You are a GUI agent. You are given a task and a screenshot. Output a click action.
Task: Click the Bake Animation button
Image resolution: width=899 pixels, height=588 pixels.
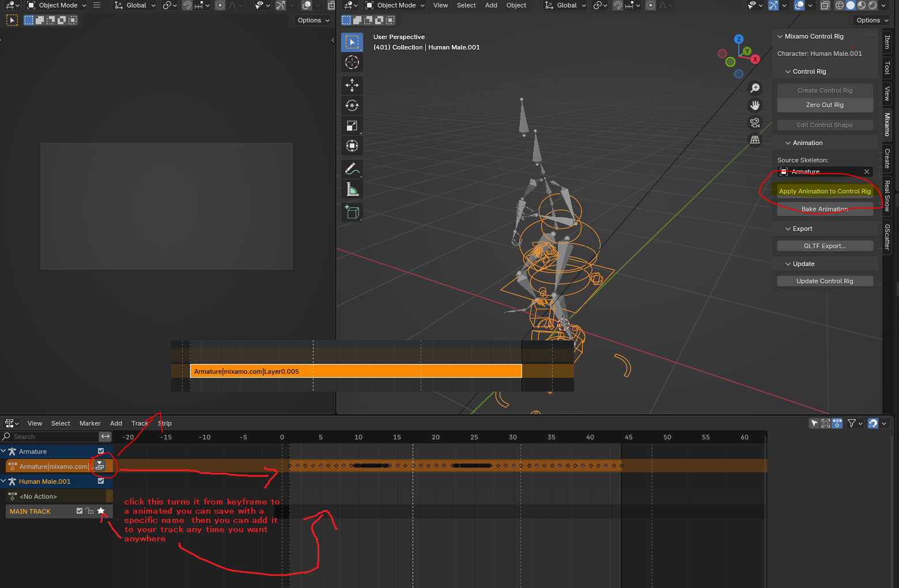pos(825,209)
